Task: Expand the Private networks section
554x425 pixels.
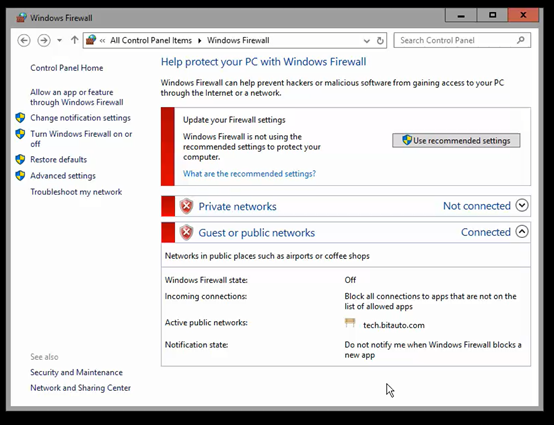Action: (x=522, y=205)
